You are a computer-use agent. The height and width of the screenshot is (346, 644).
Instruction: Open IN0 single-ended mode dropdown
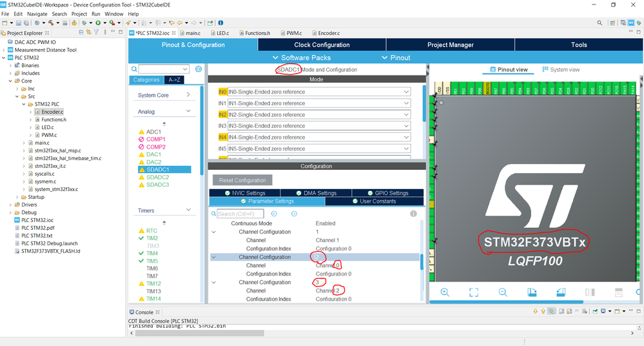tap(406, 92)
